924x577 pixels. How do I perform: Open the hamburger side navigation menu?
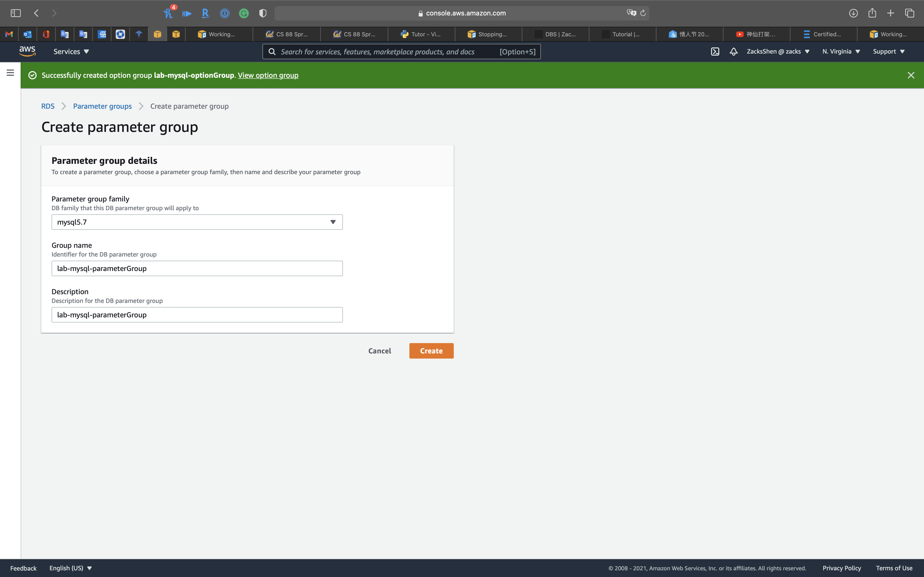[10, 72]
